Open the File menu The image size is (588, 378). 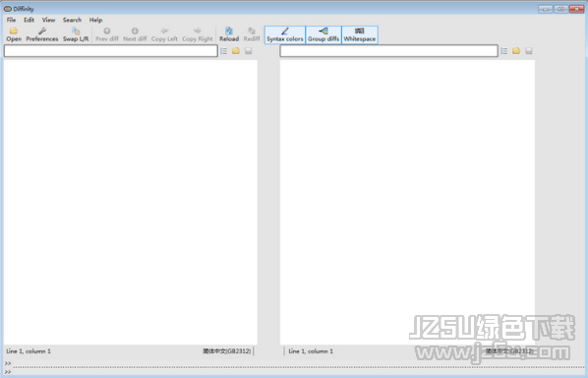11,20
